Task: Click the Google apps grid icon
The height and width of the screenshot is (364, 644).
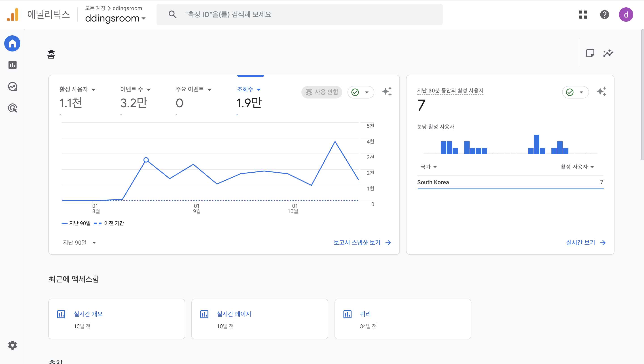Action: coord(583,15)
